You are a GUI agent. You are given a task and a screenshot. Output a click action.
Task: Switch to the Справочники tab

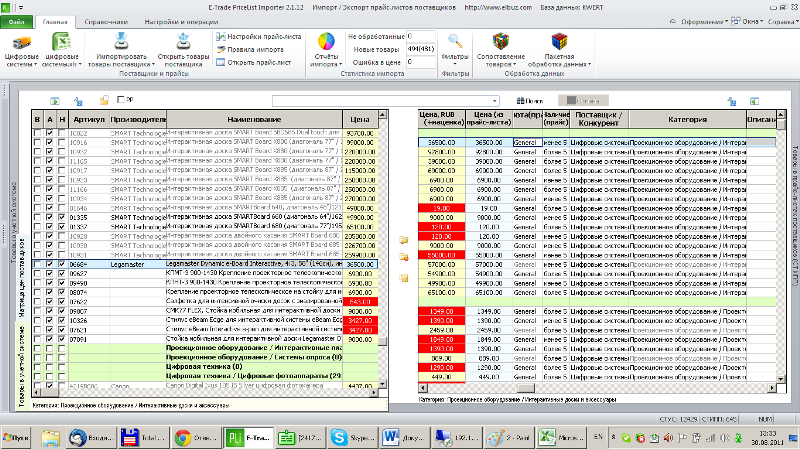click(106, 22)
